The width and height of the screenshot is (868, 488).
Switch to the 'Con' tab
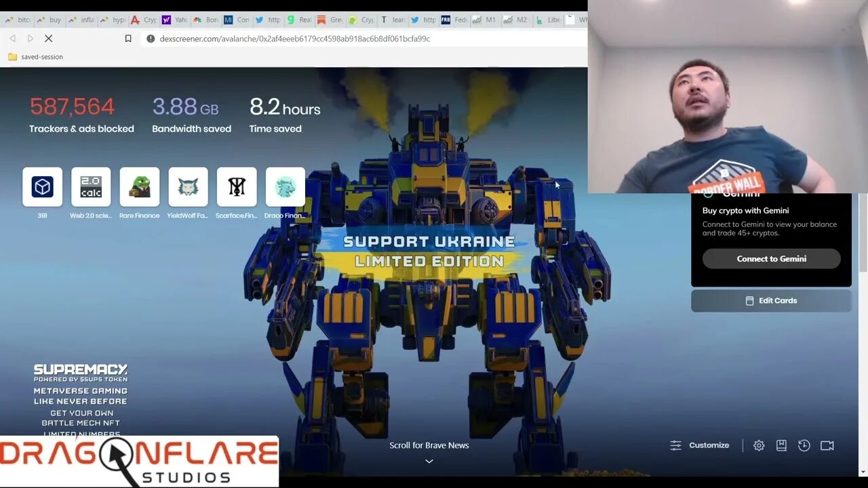point(237,20)
